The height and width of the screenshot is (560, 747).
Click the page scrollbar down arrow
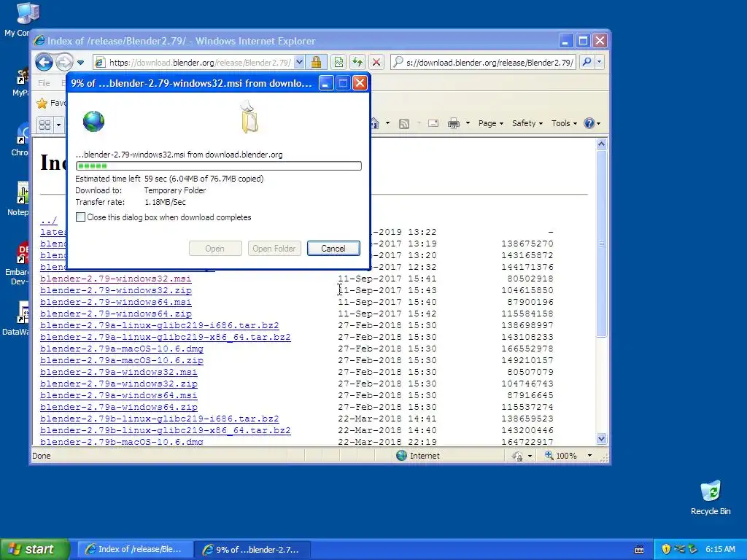click(x=601, y=439)
